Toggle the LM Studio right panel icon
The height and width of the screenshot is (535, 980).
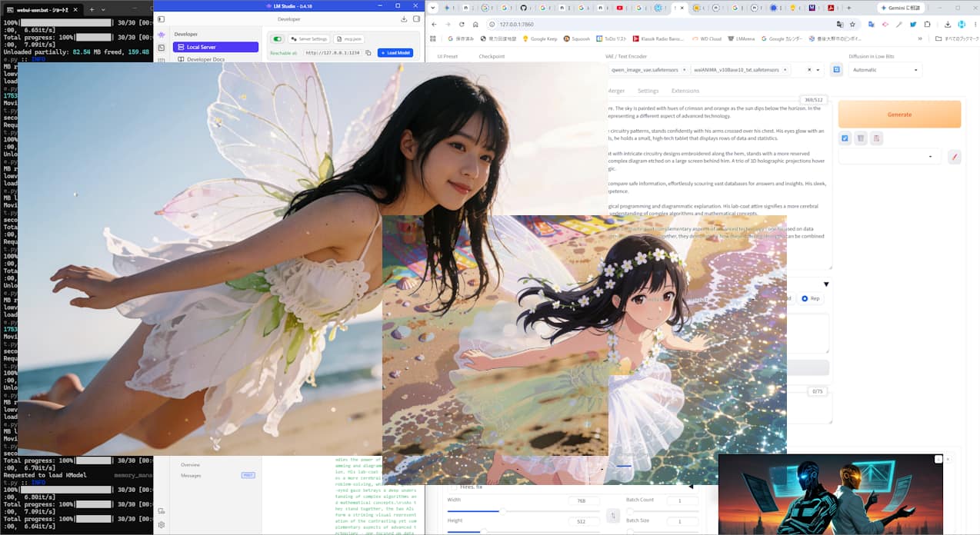pos(416,19)
